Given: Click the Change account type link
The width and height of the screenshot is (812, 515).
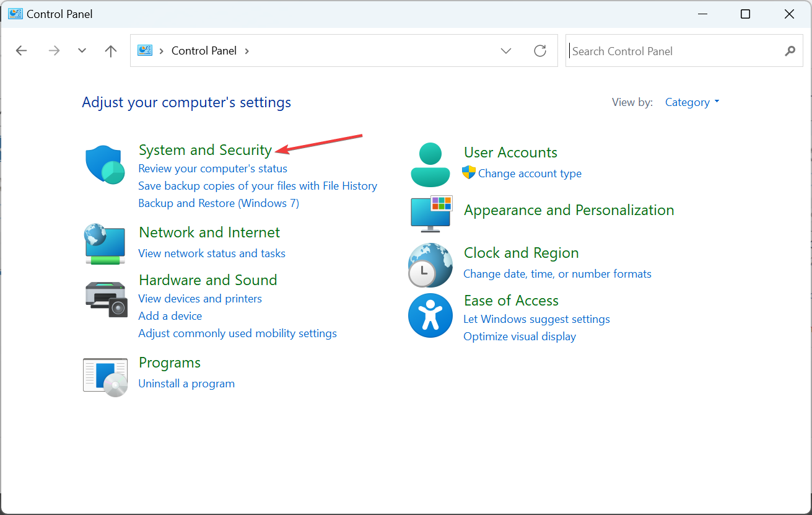Looking at the screenshot, I should coord(530,173).
